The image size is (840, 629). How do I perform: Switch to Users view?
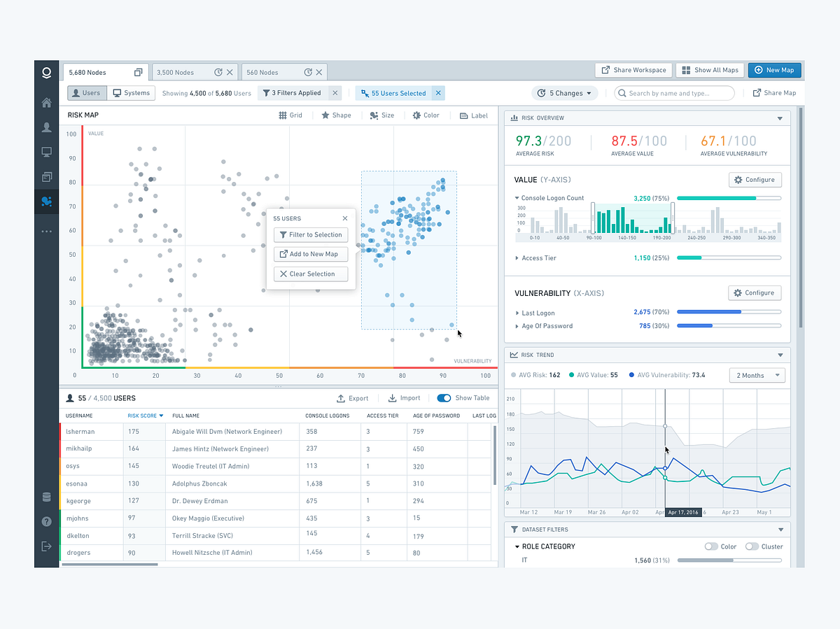pos(87,93)
